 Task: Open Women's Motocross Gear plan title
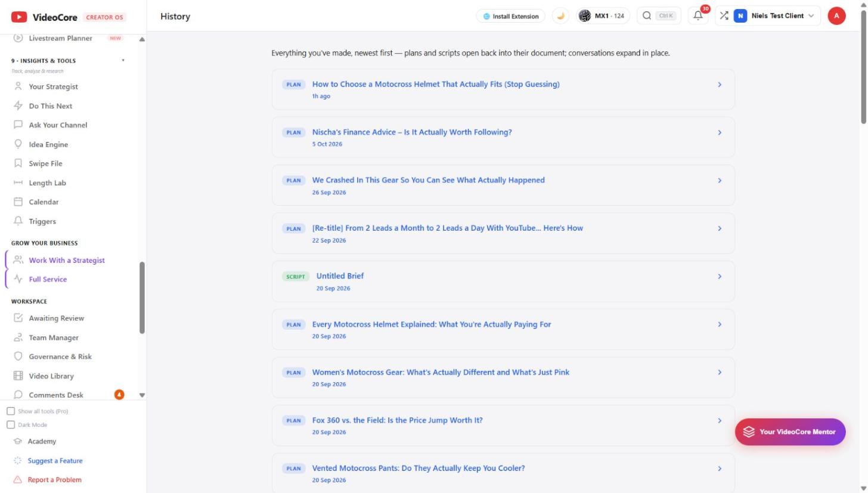pos(441,372)
